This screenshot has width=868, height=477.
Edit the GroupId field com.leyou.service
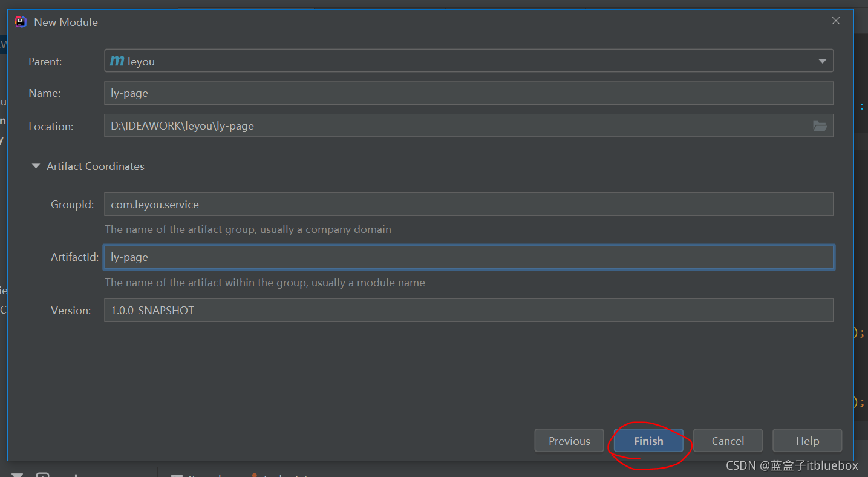[x=469, y=205]
